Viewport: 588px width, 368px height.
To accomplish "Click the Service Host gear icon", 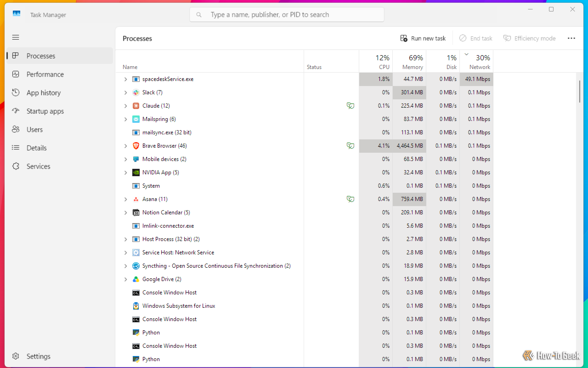I will click(136, 253).
